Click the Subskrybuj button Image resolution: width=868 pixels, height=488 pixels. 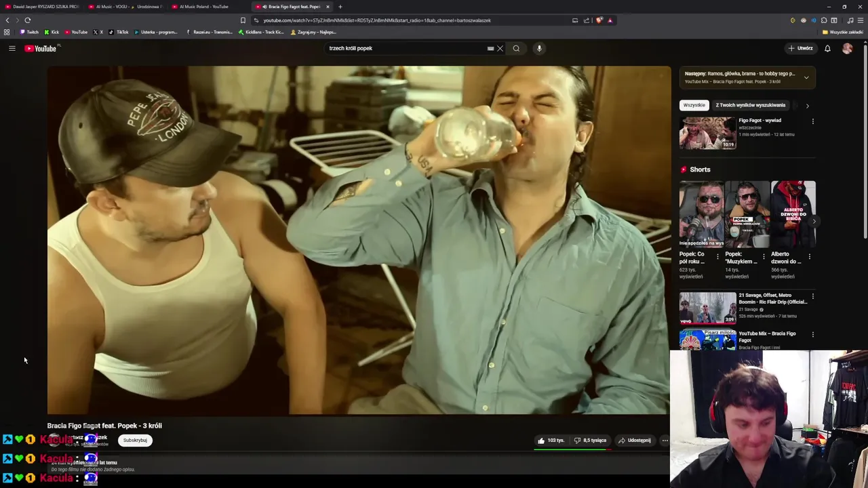[x=135, y=441]
